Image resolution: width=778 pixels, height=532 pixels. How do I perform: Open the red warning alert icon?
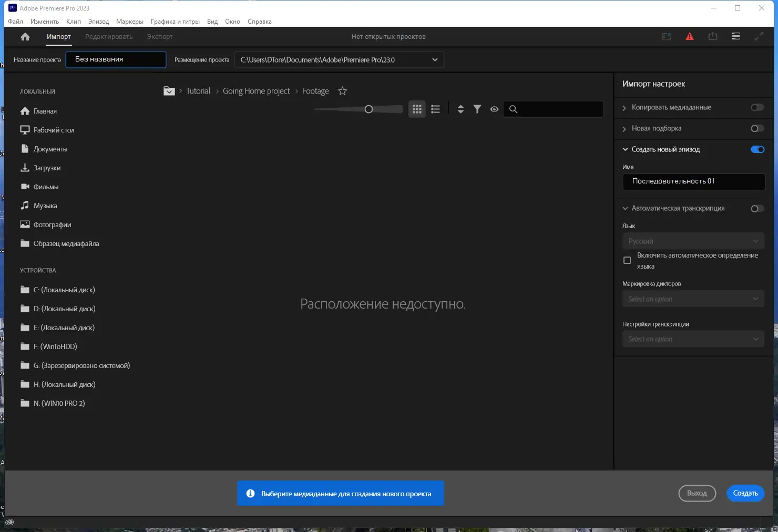pyautogui.click(x=690, y=36)
